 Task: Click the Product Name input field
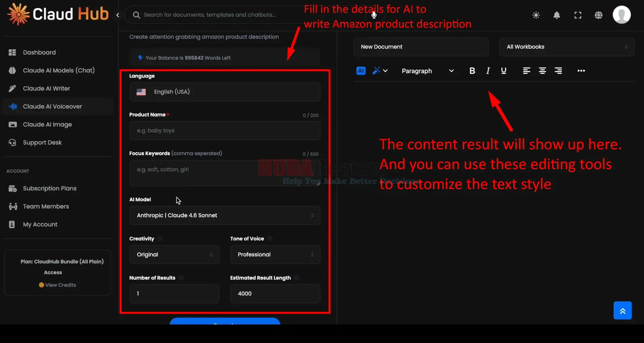tap(225, 130)
